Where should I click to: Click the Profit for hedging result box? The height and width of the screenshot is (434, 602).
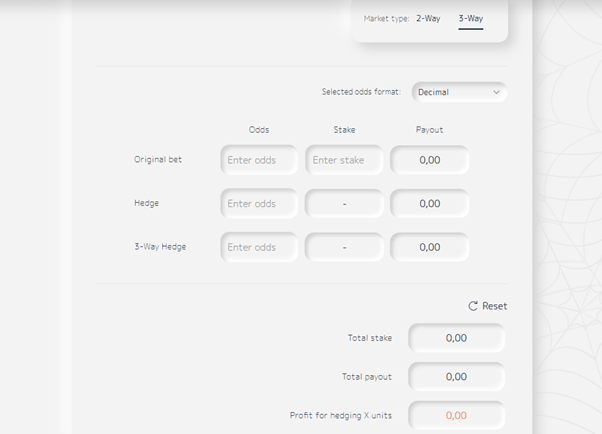click(x=456, y=415)
